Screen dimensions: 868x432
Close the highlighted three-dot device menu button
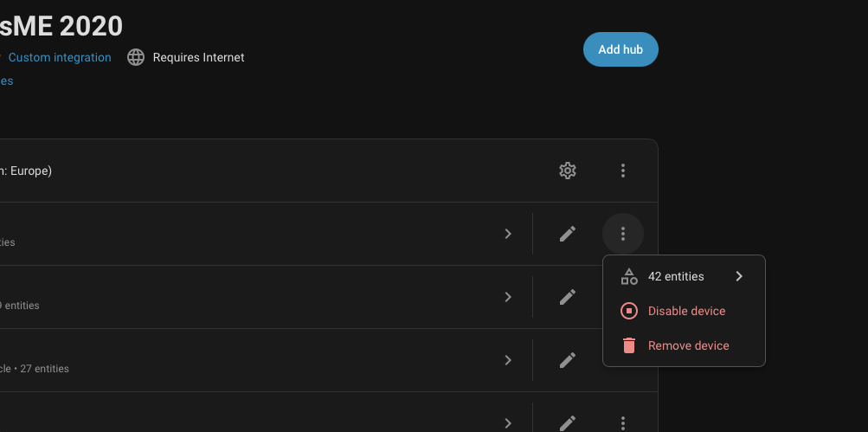[x=623, y=234]
